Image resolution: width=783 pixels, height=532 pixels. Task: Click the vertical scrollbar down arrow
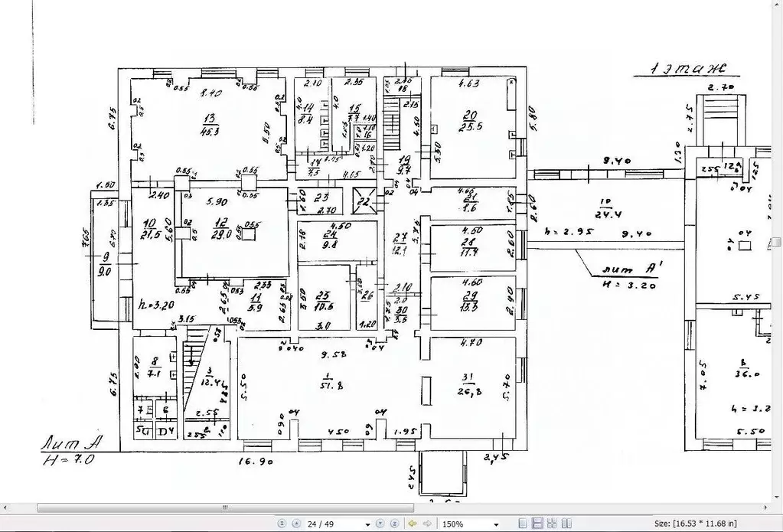(x=777, y=498)
